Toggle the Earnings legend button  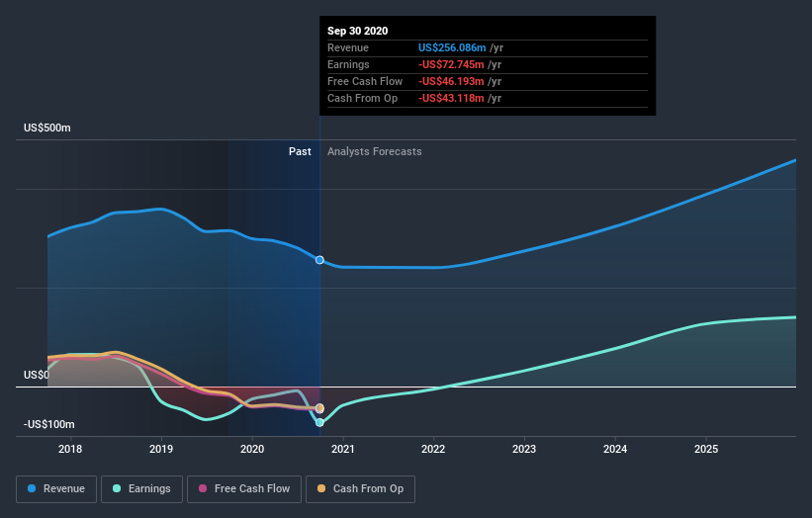(x=141, y=489)
